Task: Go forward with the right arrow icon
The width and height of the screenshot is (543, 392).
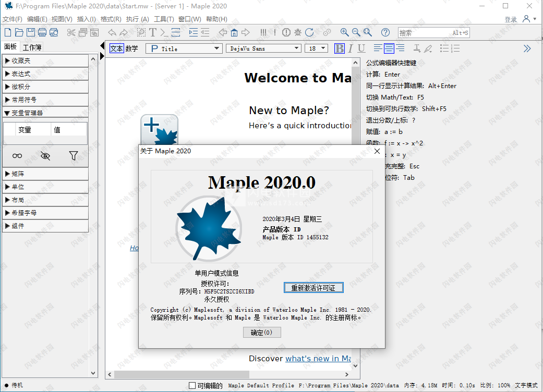Action: pos(246,32)
